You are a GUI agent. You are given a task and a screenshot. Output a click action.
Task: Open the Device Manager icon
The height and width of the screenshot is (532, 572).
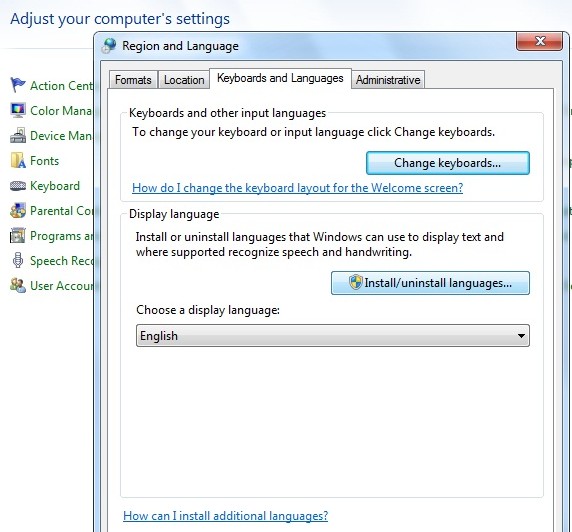coord(18,135)
